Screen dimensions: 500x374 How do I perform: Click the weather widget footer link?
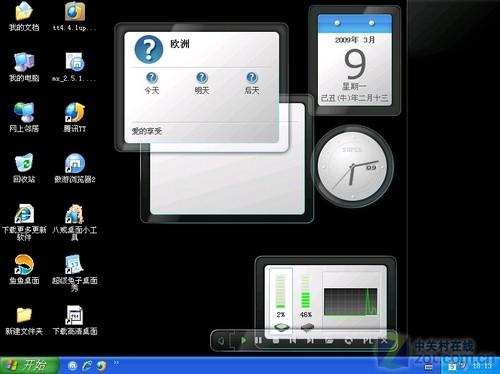click(147, 131)
